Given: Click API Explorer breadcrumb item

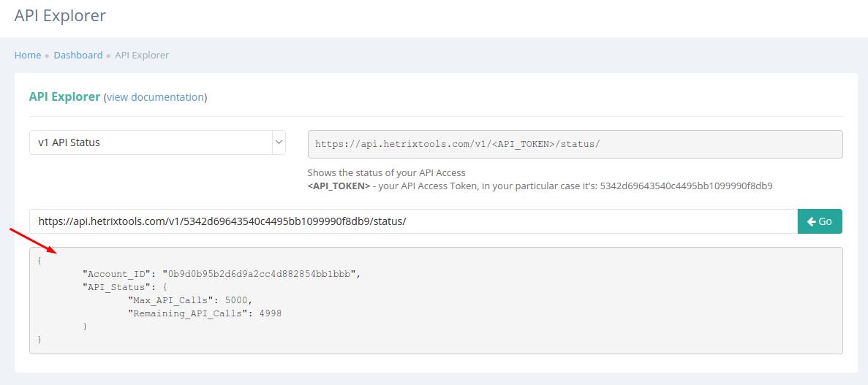Looking at the screenshot, I should (x=142, y=56).
